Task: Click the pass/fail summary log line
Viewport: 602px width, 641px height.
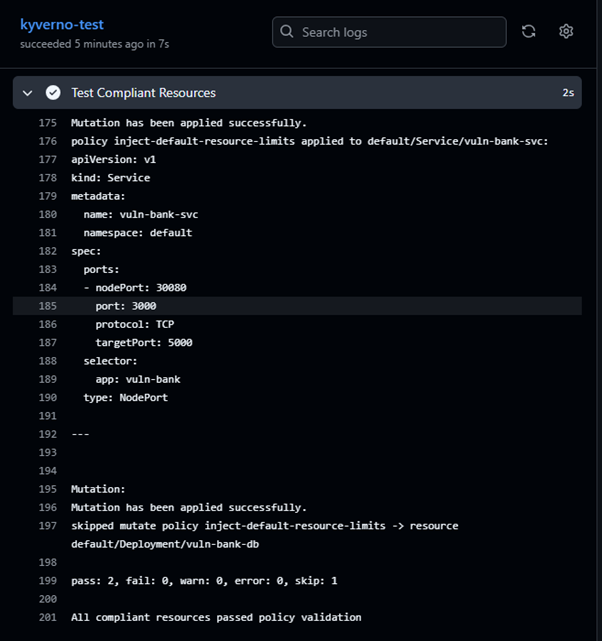Action: [x=203, y=581]
